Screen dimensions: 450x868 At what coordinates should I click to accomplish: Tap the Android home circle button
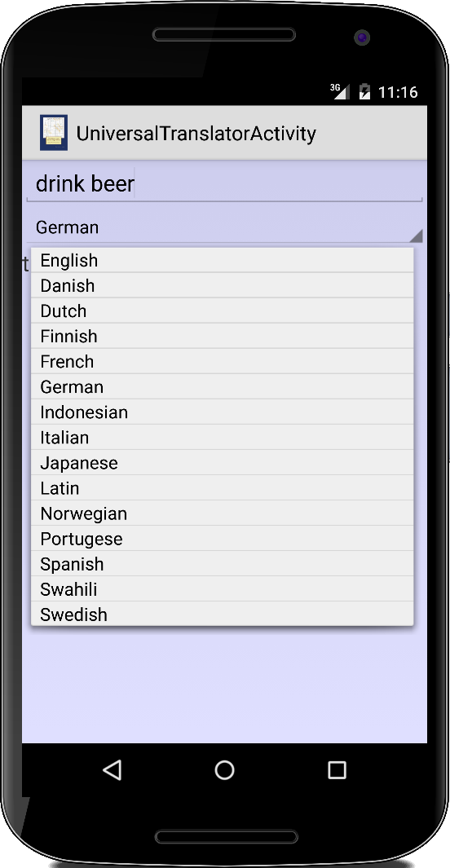pos(224,769)
